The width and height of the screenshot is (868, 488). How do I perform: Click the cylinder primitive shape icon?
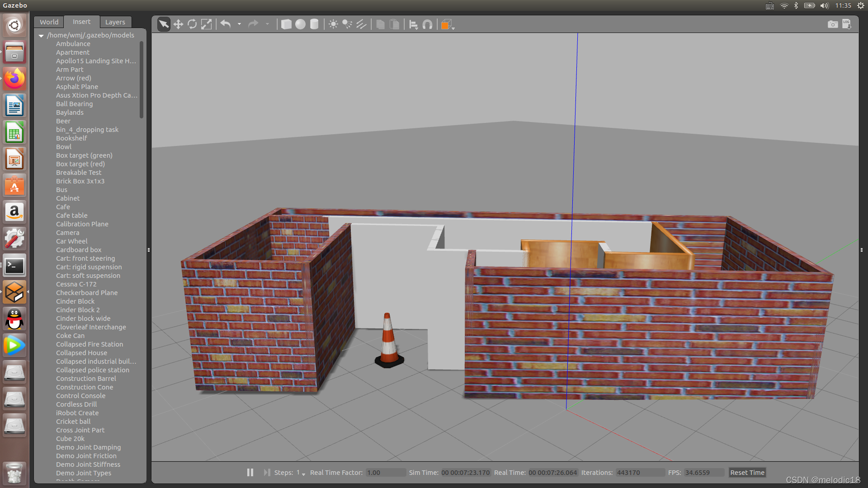click(314, 24)
